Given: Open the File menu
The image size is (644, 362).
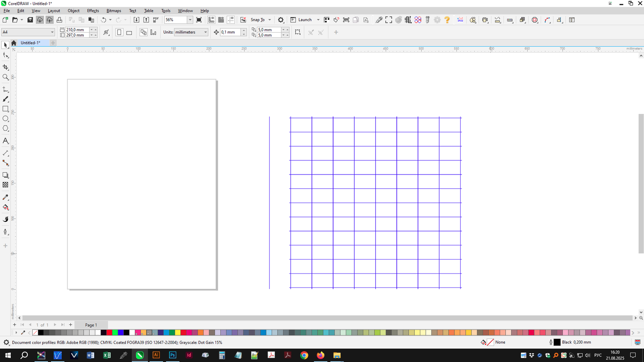Looking at the screenshot, I should click(x=7, y=11).
